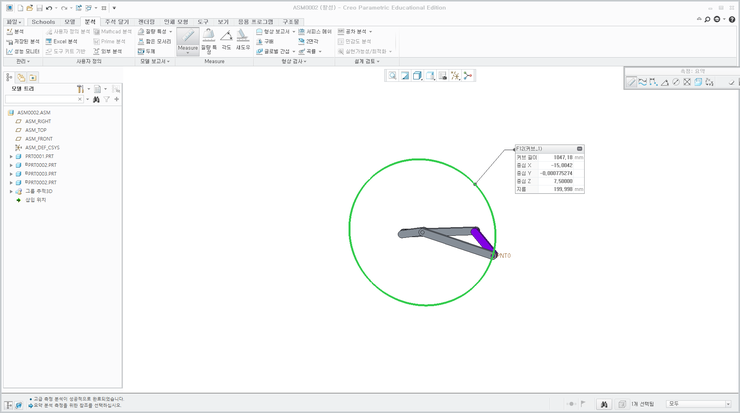Click the folder browser tab icon
This screenshot has width=740, height=413.
(x=33, y=77)
